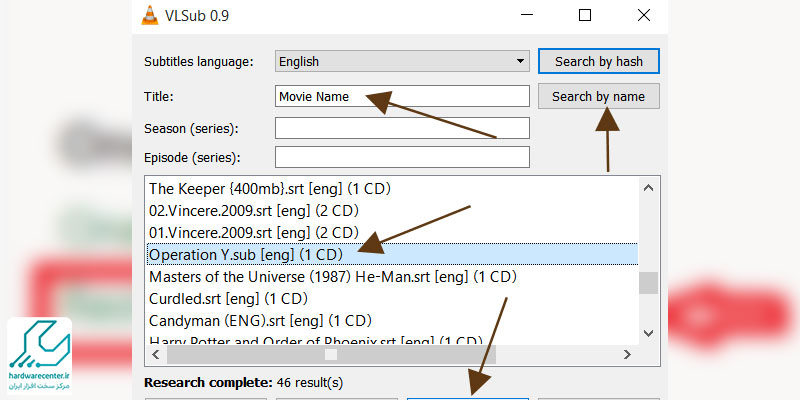The height and width of the screenshot is (400, 800).
Task: Click the vertical scrollbar thumb in results
Action: click(648, 283)
